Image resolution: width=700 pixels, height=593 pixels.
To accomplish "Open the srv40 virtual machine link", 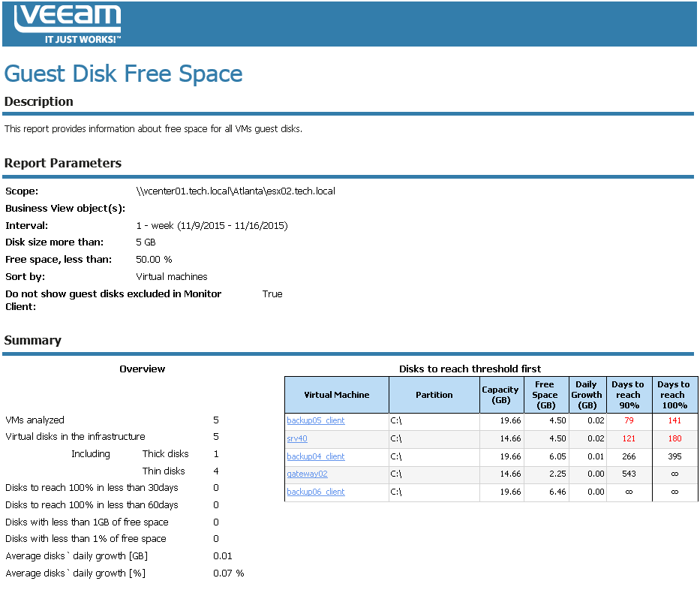I will point(297,438).
